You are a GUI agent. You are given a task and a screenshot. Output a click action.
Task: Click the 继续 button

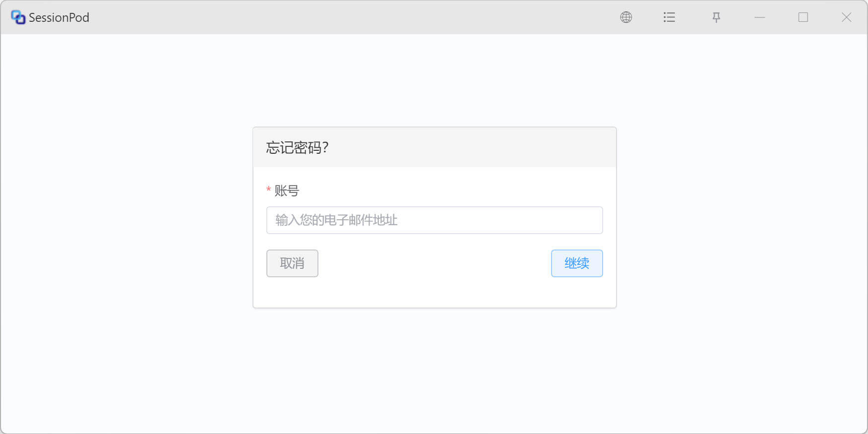point(577,263)
